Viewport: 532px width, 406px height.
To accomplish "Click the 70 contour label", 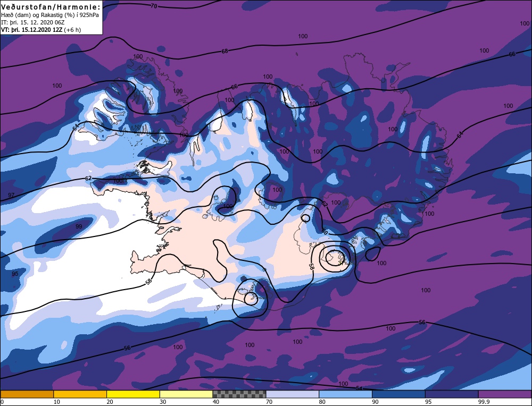I will click(154, 6).
